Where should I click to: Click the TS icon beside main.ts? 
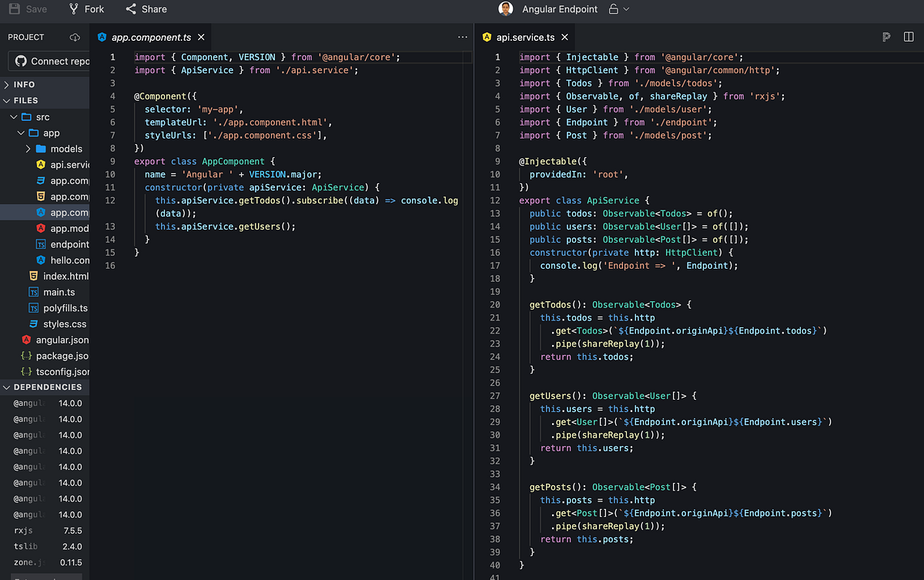(x=33, y=292)
